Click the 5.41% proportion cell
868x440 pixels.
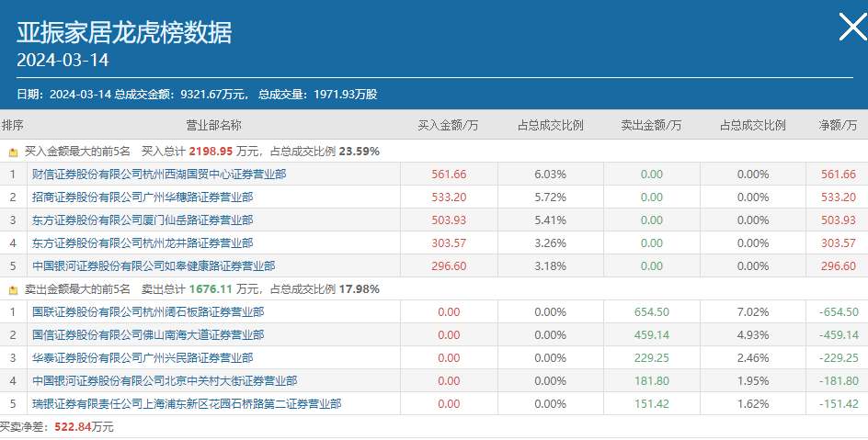point(550,220)
